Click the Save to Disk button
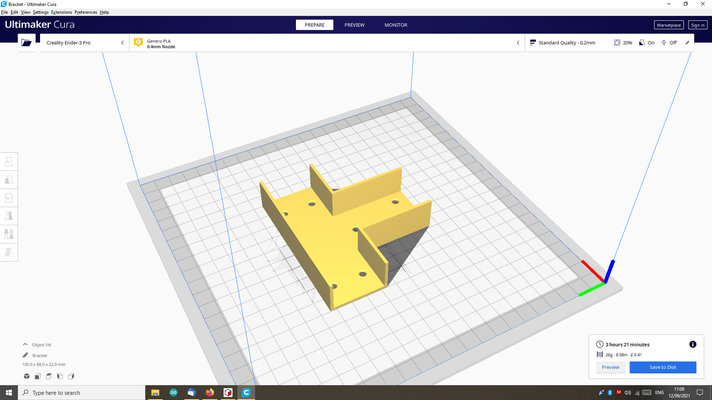This screenshot has width=712, height=400. (662, 367)
